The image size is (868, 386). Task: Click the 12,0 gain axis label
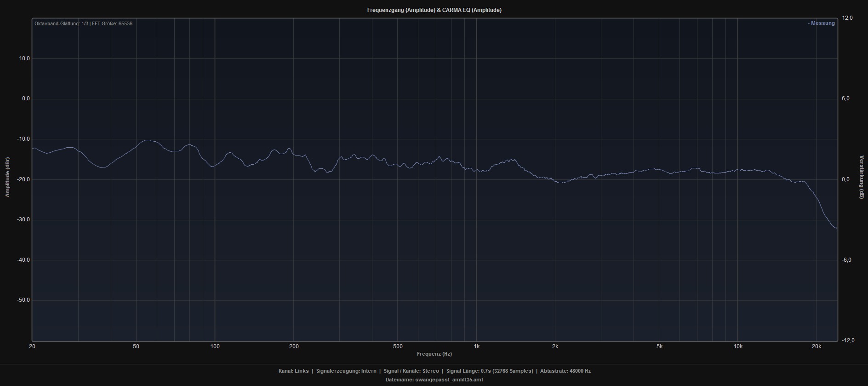coord(847,18)
